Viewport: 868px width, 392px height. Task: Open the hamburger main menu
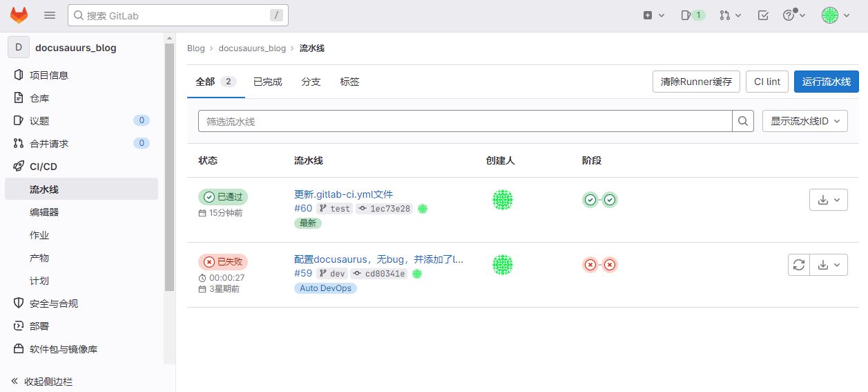(50, 15)
